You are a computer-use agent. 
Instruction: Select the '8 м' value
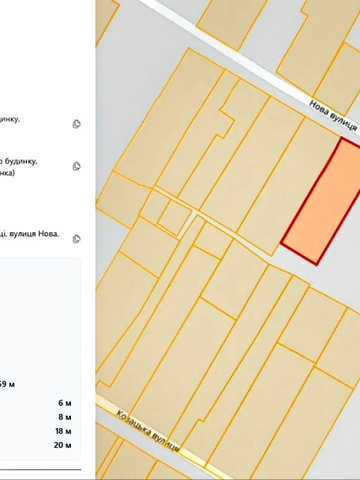click(x=65, y=417)
